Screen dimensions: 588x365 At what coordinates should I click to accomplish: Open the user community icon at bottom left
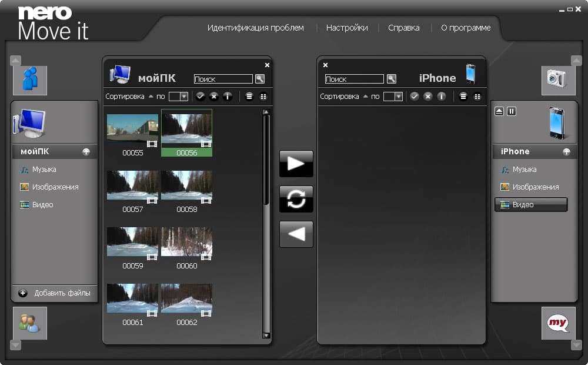tap(30, 323)
